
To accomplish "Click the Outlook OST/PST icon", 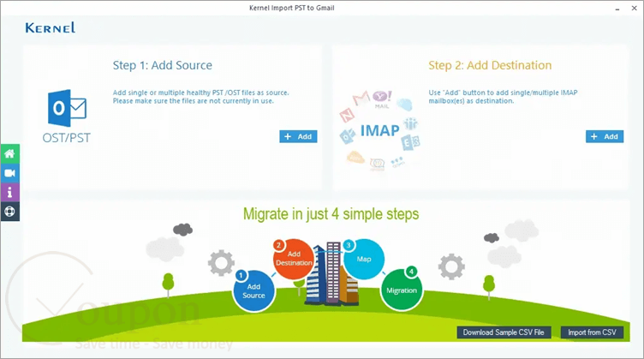I will point(67,108).
